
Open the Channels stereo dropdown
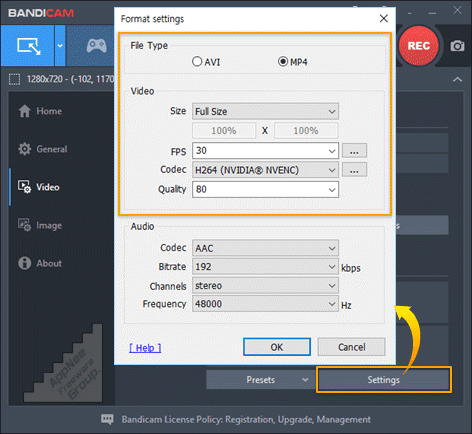tap(265, 286)
